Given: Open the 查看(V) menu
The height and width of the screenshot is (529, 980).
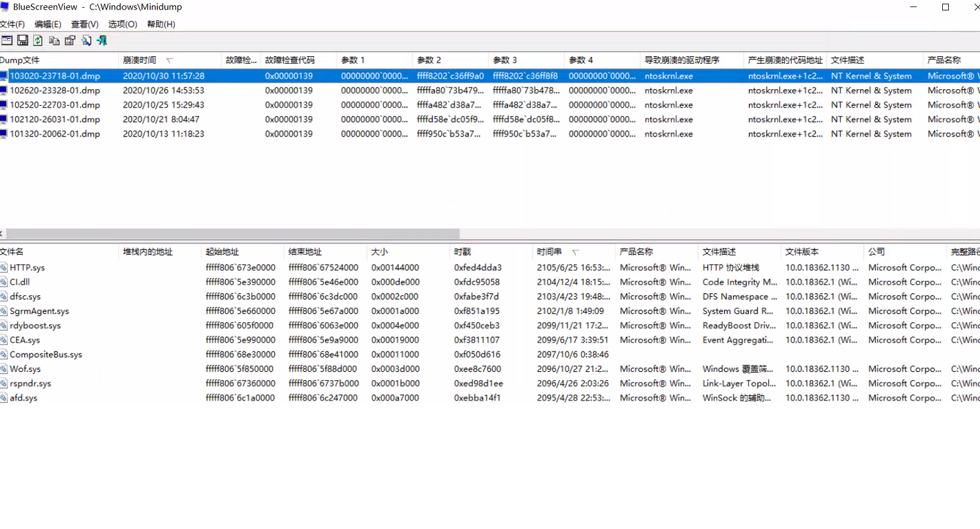Looking at the screenshot, I should pyautogui.click(x=85, y=24).
